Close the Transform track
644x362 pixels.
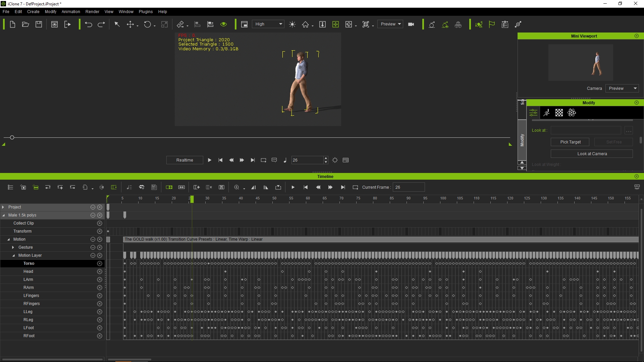[x=100, y=231]
